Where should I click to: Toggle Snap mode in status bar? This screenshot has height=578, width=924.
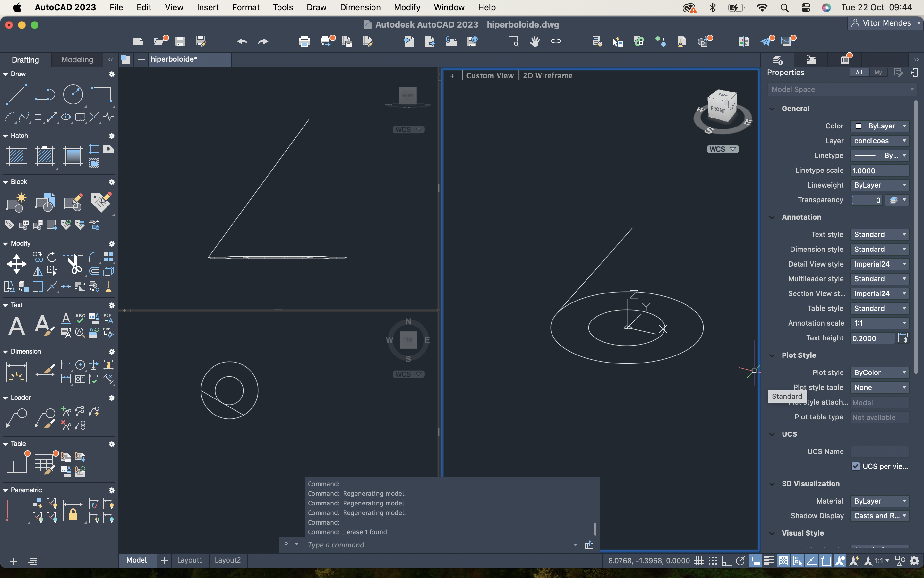click(713, 561)
